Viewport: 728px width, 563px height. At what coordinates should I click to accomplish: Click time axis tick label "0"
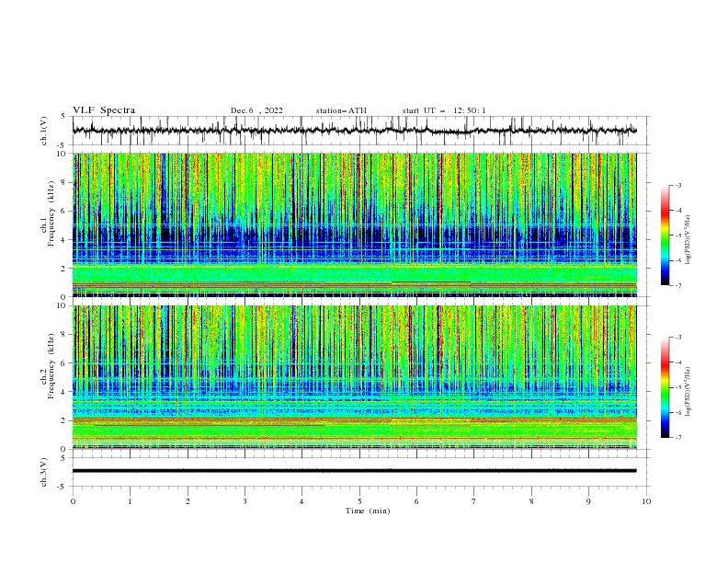[73, 501]
